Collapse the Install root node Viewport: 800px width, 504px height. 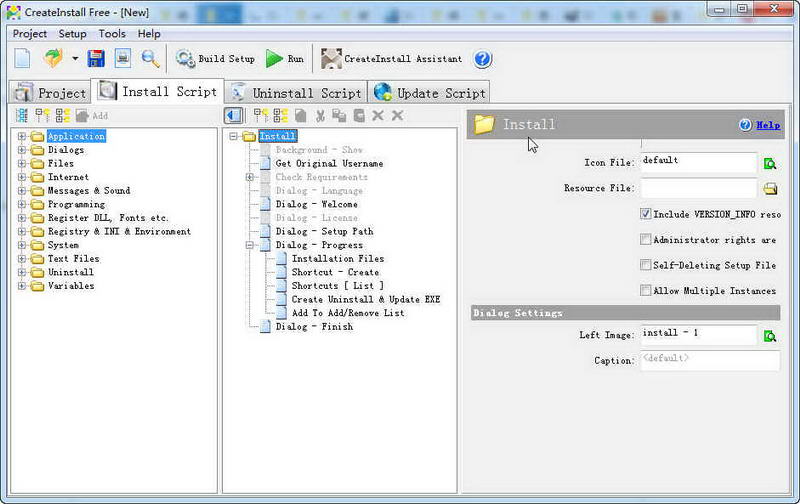tap(233, 136)
